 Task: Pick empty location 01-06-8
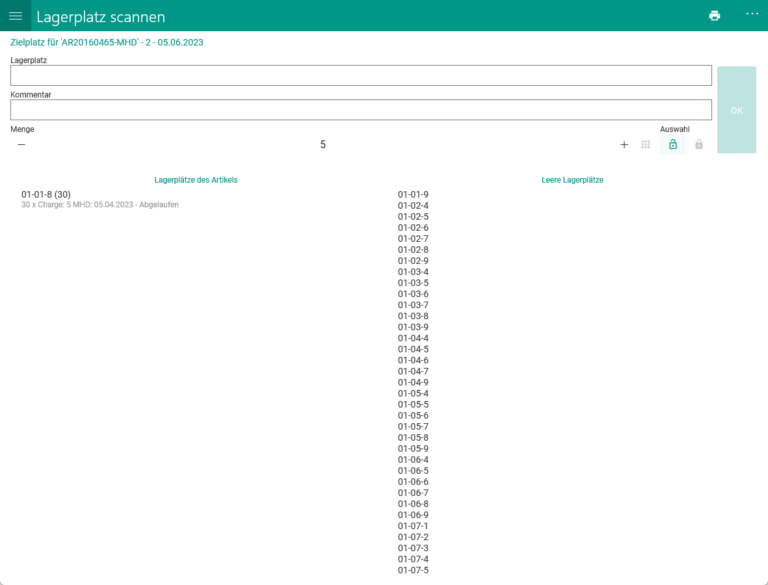pyautogui.click(x=413, y=504)
